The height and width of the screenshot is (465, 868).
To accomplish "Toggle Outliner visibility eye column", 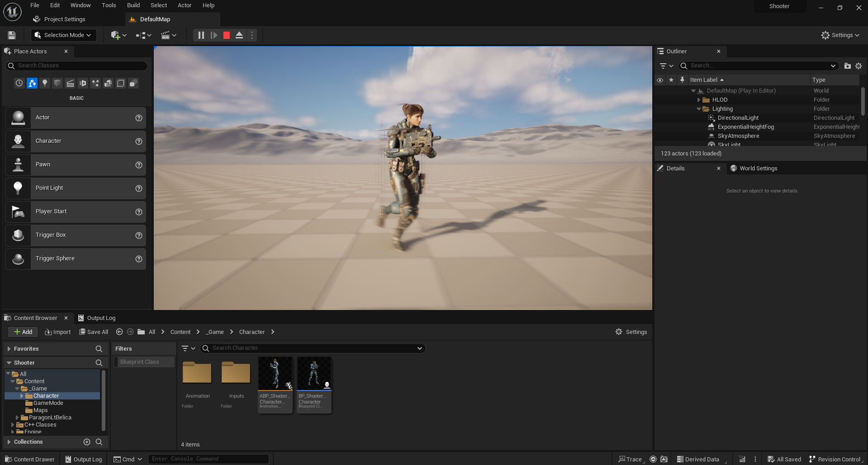I will [x=660, y=80].
